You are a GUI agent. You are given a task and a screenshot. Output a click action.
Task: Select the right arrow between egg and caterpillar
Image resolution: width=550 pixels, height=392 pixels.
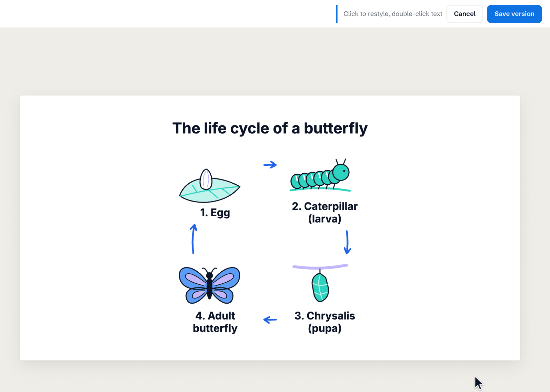point(270,165)
